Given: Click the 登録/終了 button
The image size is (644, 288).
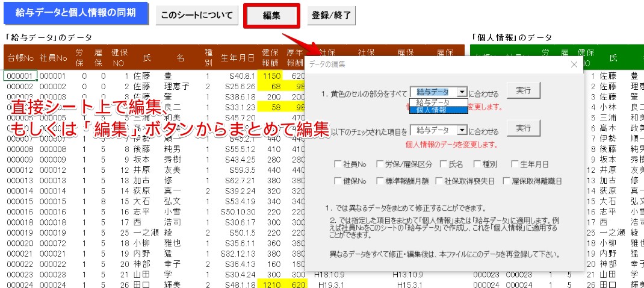Looking at the screenshot, I should (332, 16).
